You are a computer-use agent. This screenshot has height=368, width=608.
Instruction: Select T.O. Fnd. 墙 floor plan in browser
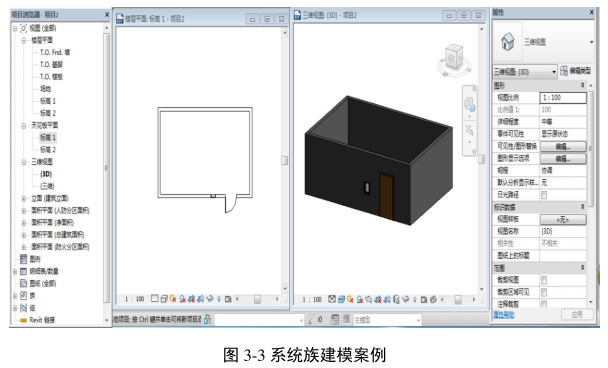(55, 52)
